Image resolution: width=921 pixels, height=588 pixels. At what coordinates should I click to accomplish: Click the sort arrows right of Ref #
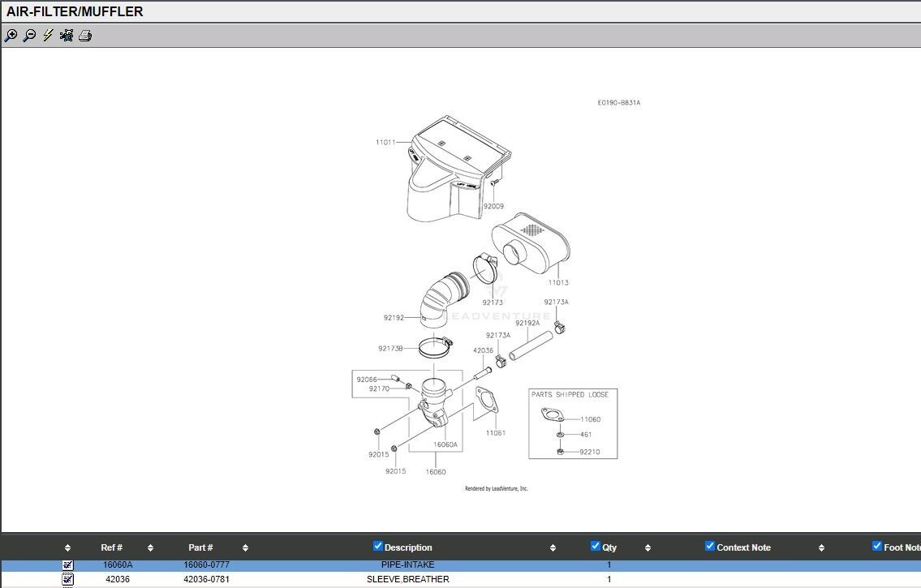[150, 548]
